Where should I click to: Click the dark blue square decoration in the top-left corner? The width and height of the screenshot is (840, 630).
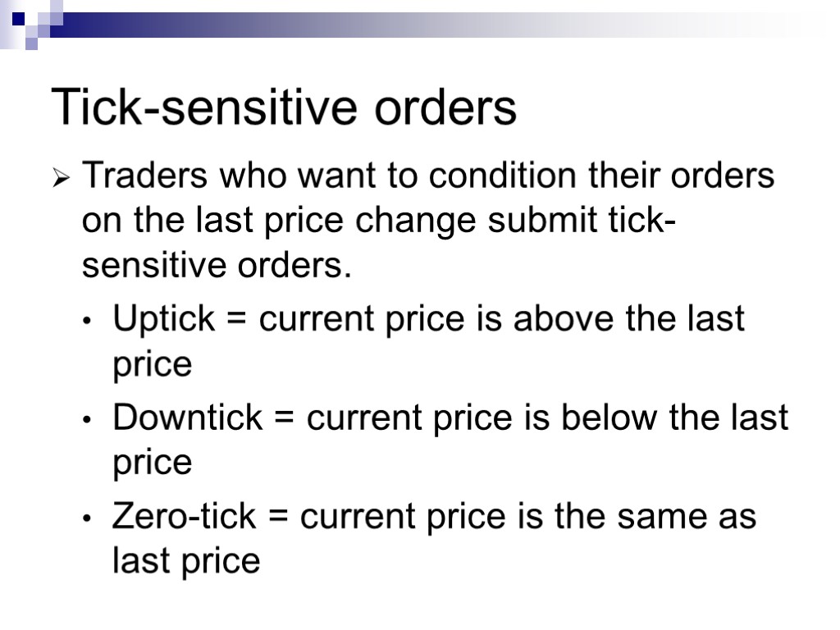coord(18,16)
